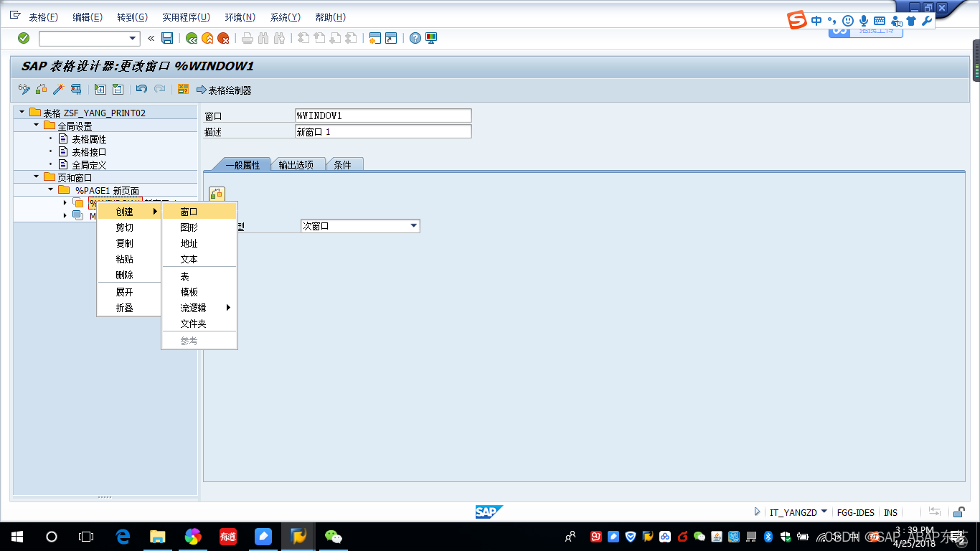Click the Sogou S logo icon
The image size is (980, 551).
pyautogui.click(x=797, y=20)
